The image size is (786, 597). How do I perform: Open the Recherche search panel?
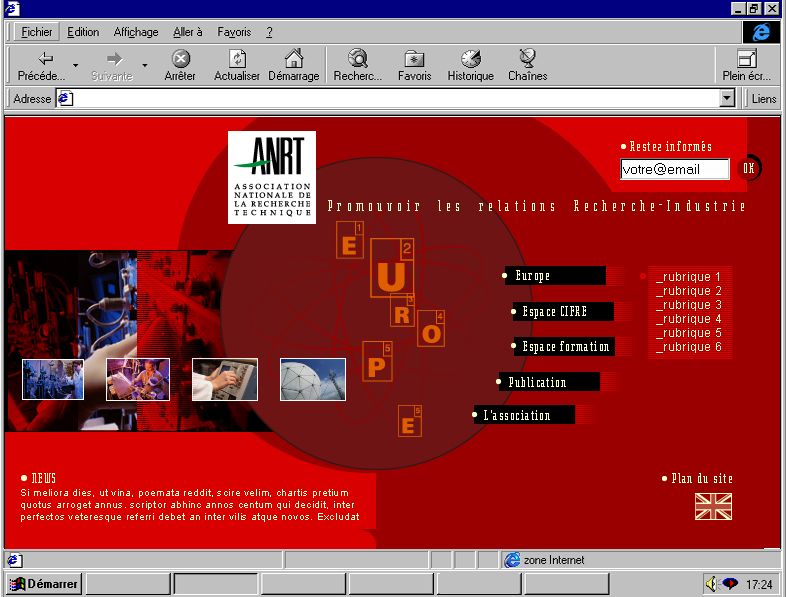click(x=357, y=65)
